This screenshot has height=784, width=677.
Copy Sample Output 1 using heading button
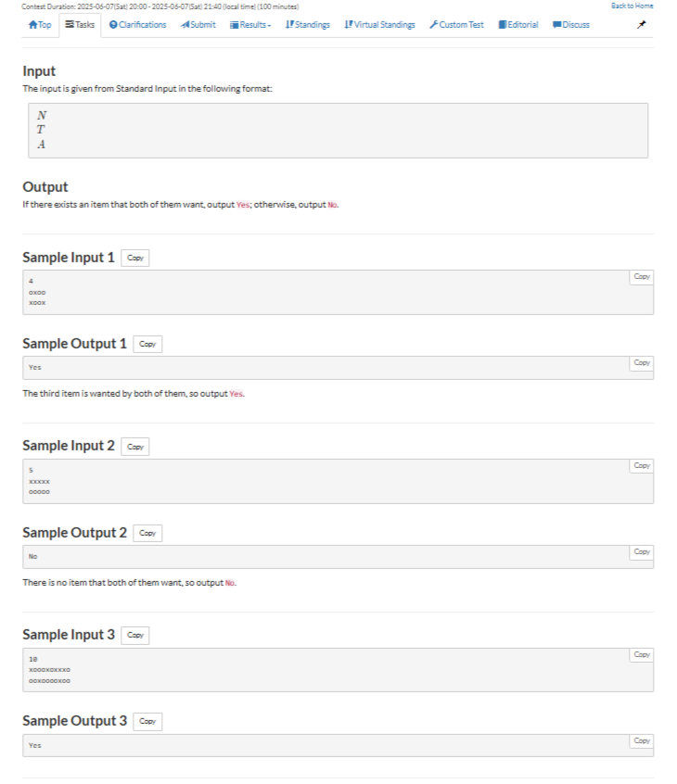click(147, 345)
